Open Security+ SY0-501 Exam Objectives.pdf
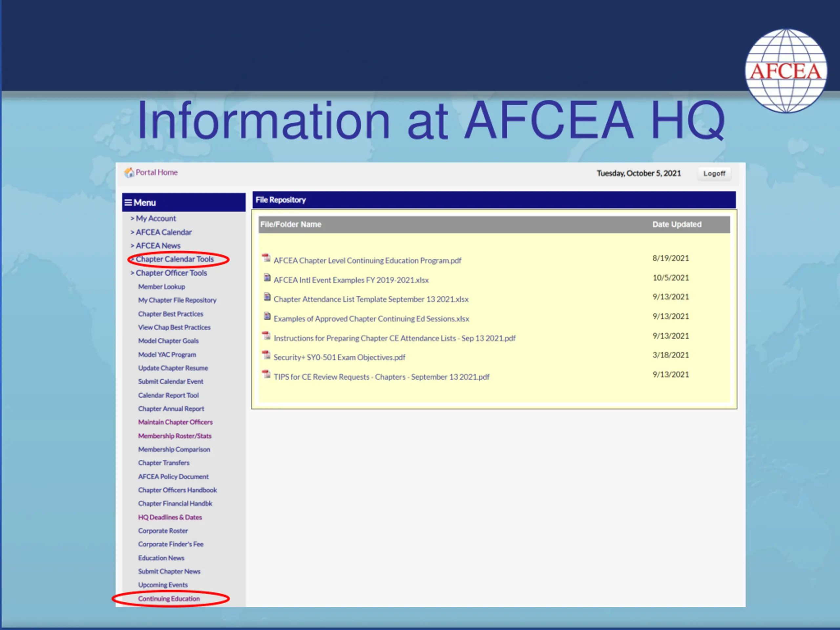This screenshot has height=630, width=840. click(339, 357)
